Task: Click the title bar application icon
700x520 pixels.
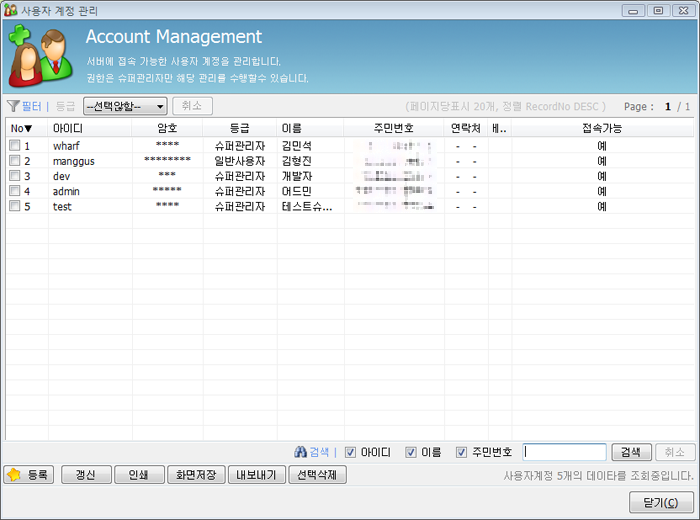Action: [x=10, y=10]
